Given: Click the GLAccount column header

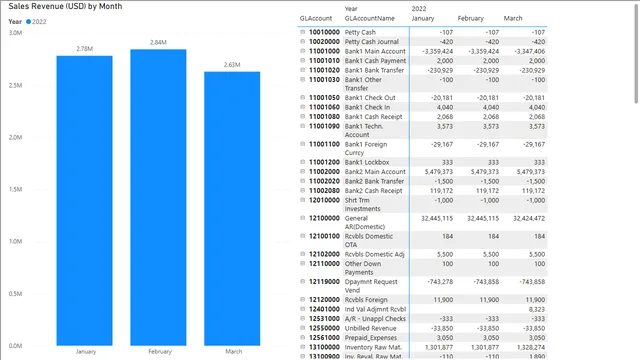Looking at the screenshot, I should coord(316,18).
